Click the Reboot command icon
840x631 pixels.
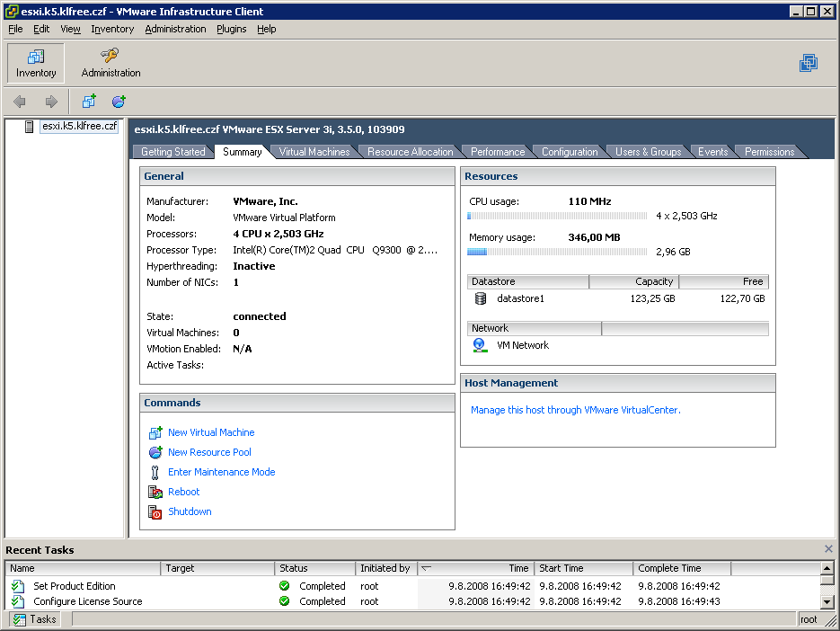(x=155, y=492)
